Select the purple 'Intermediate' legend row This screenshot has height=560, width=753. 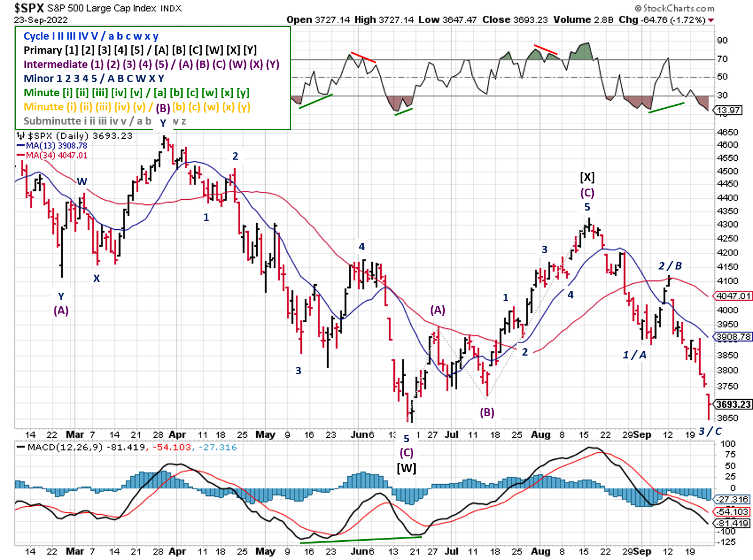tap(151, 65)
